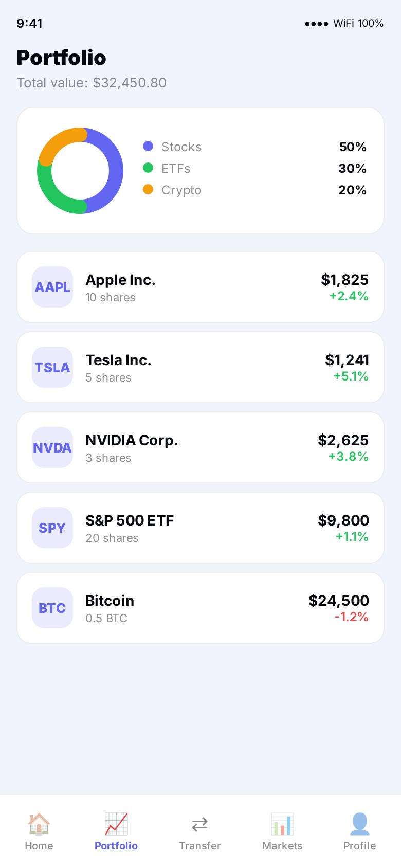Tap the Portfolio chart icon
Screen dimensions: 401x868
(x=116, y=824)
